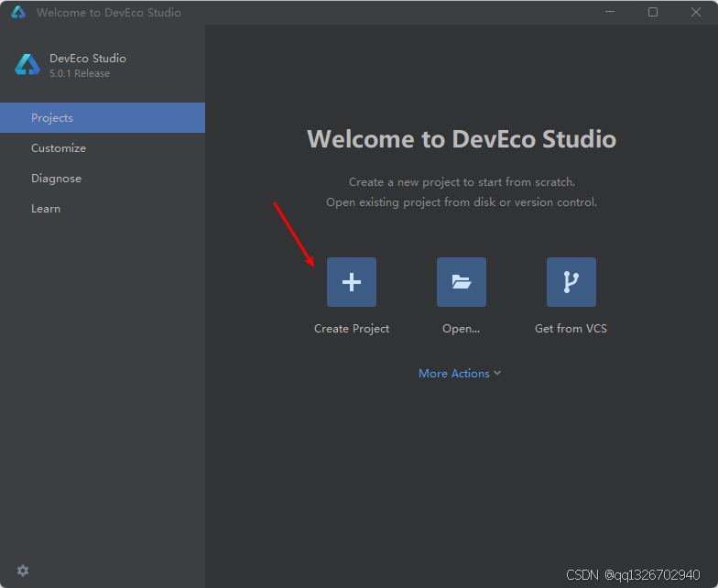The image size is (718, 588).
Task: Click the DevEco logo in title bar
Action: (x=18, y=13)
